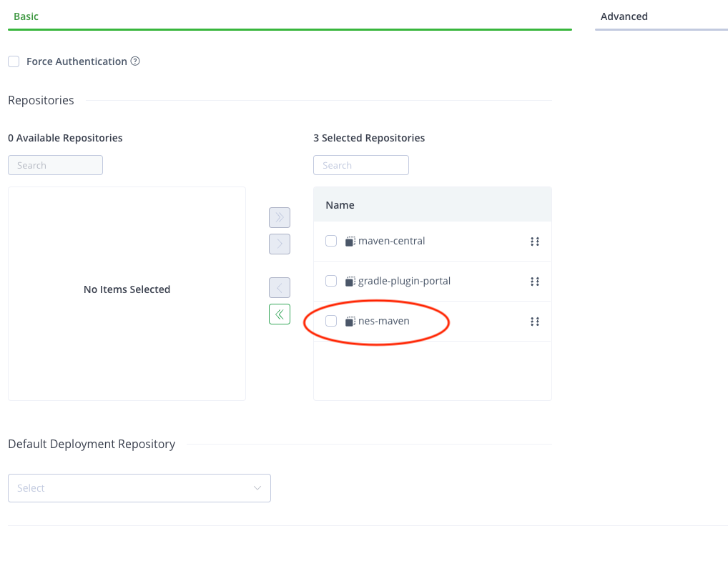Check the maven-central repository checkbox
The width and height of the screenshot is (728, 576).
click(330, 241)
